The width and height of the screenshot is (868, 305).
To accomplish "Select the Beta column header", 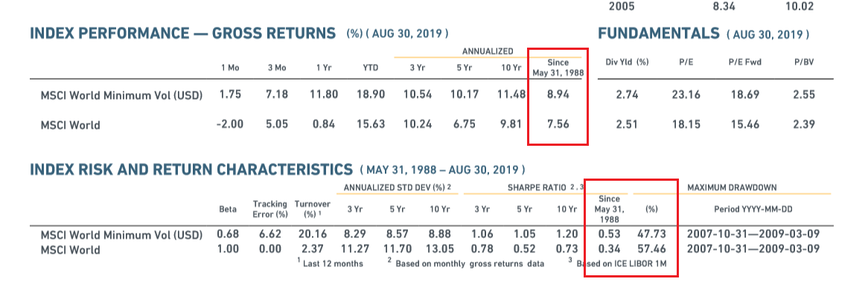I will coord(228,210).
